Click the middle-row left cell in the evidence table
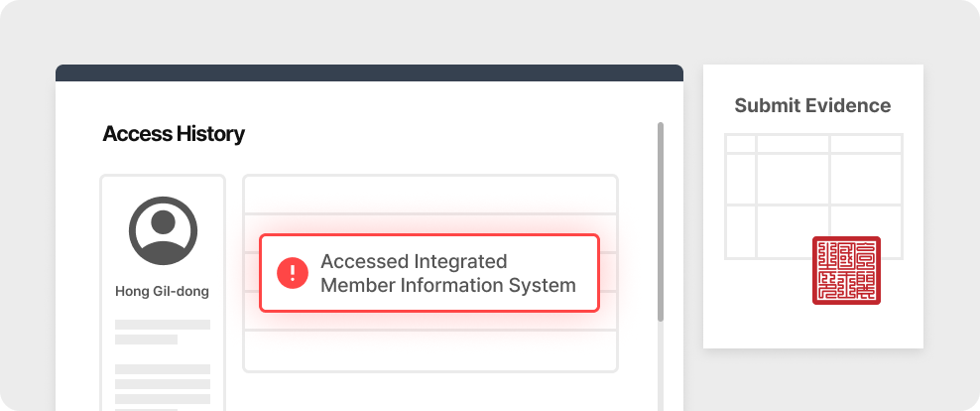Image resolution: width=980 pixels, height=411 pixels. (740, 179)
